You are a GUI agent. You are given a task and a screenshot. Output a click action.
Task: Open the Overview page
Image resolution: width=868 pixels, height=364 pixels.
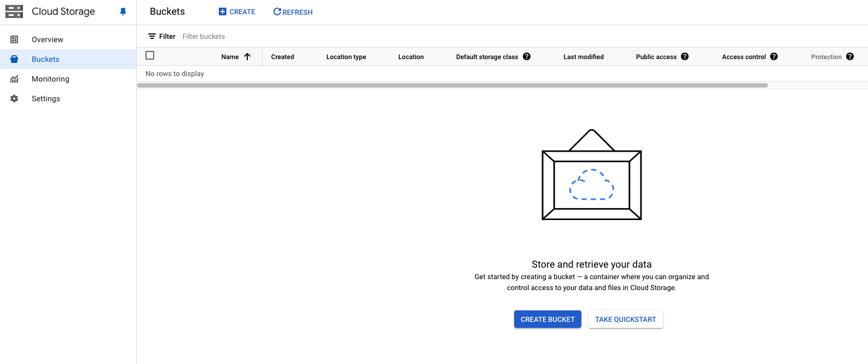click(x=68, y=39)
